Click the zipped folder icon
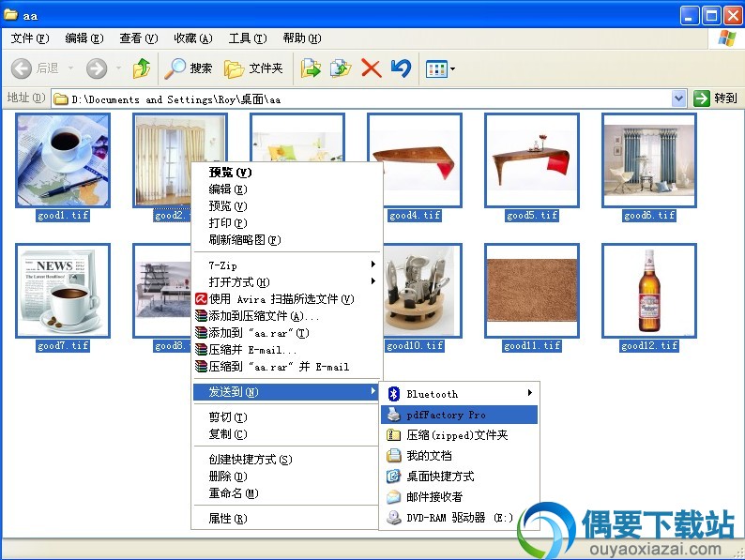This screenshot has height=560, width=745. [393, 435]
